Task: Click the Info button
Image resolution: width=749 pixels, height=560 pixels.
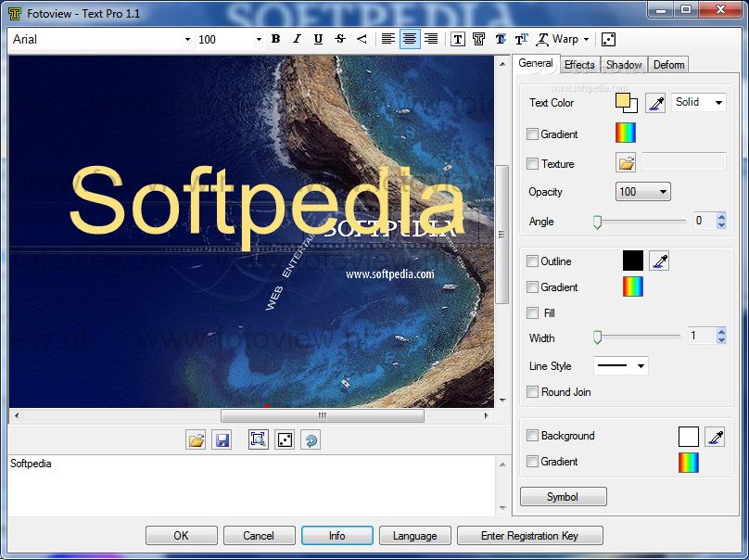Action: (337, 536)
